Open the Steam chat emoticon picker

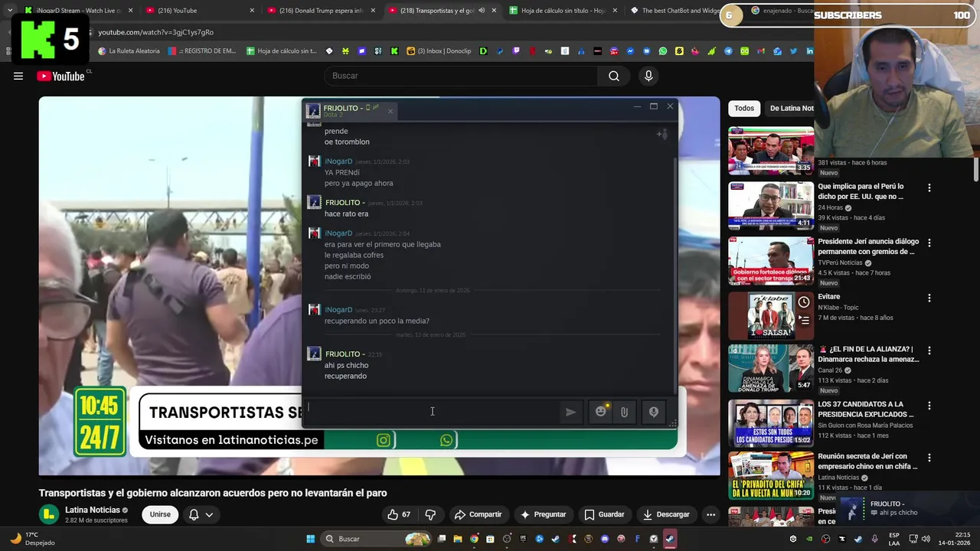point(601,412)
